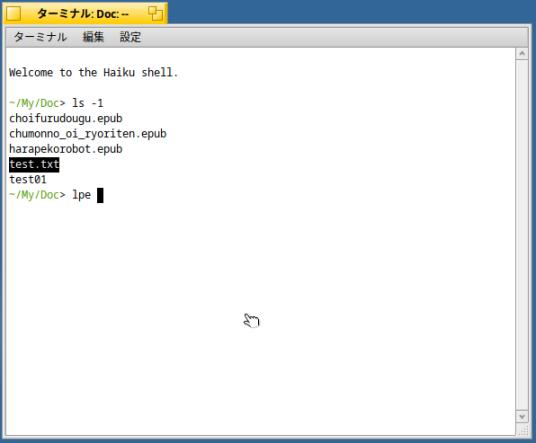
Task: Click the highlighted test.txt entry
Action: pyautogui.click(x=34, y=164)
